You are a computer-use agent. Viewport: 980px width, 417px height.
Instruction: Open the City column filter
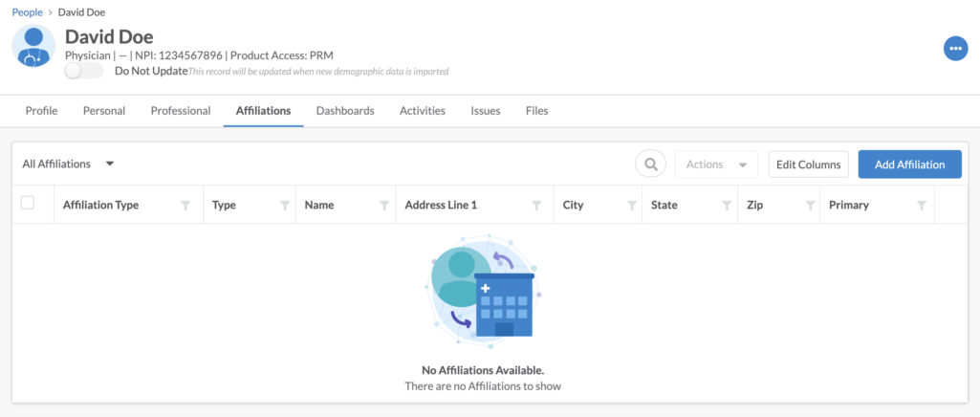click(x=631, y=206)
